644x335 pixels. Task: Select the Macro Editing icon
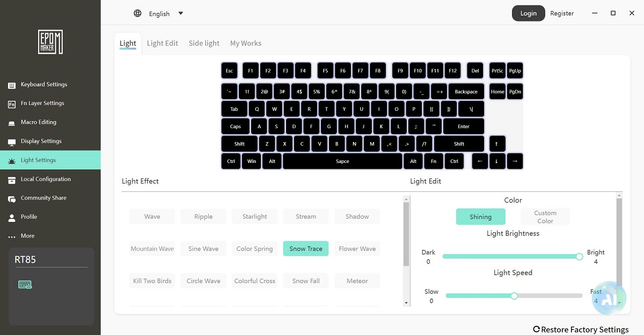click(x=12, y=123)
